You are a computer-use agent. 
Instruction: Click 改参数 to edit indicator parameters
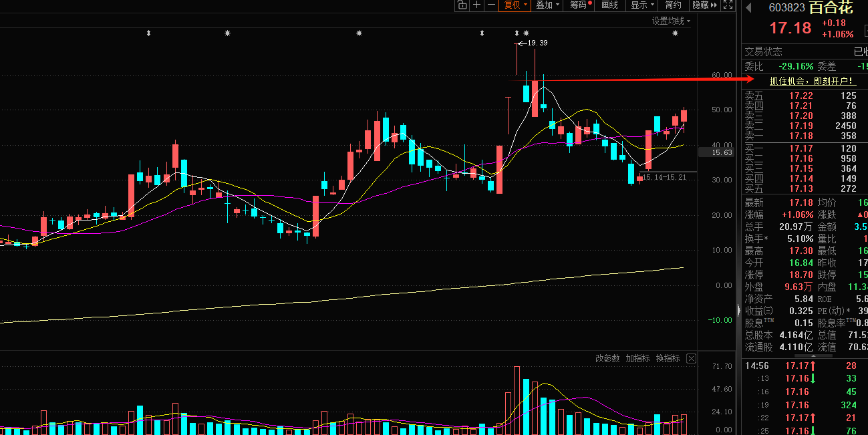pyautogui.click(x=607, y=359)
